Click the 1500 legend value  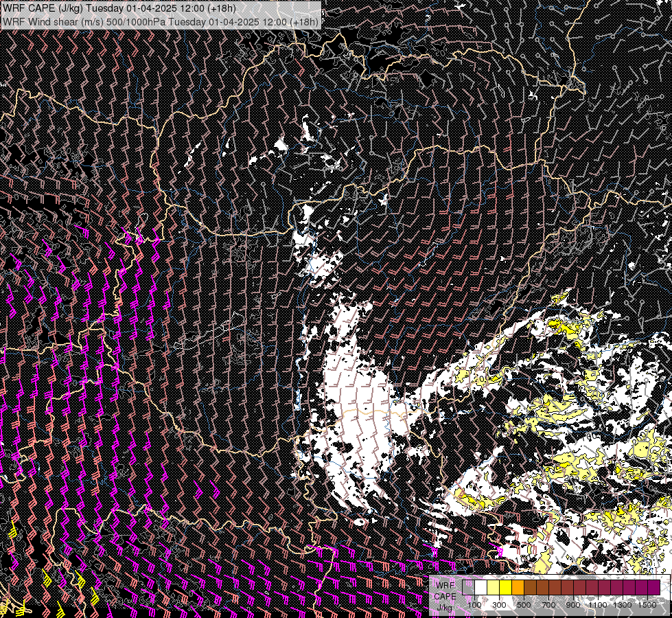pos(647,605)
